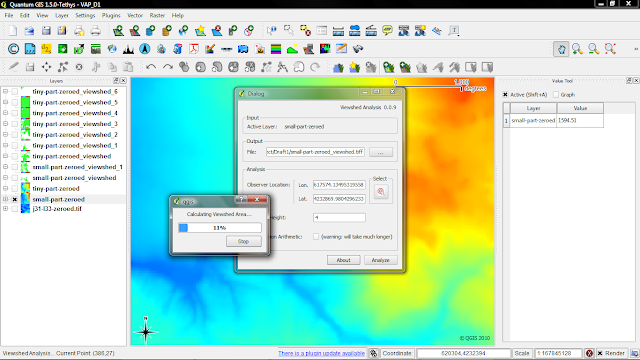This screenshot has width=640, height=360.
Task: Click the Undo arrow icon
Action: [x=151, y=67]
